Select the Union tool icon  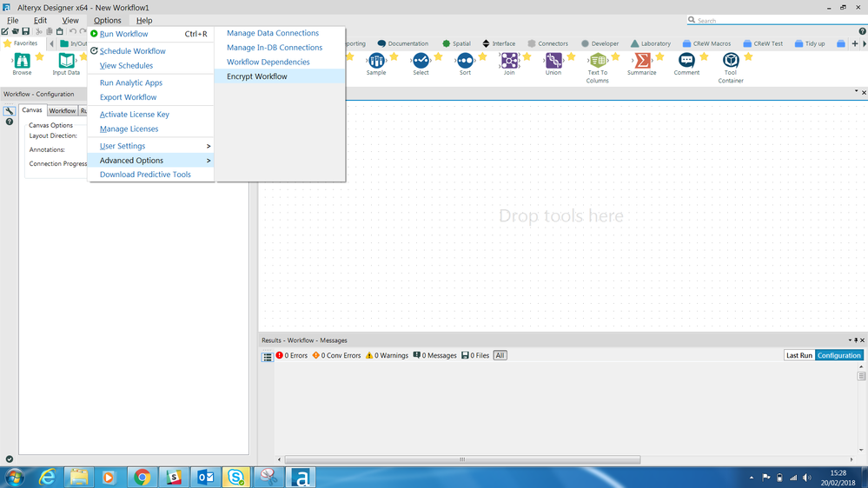(553, 60)
